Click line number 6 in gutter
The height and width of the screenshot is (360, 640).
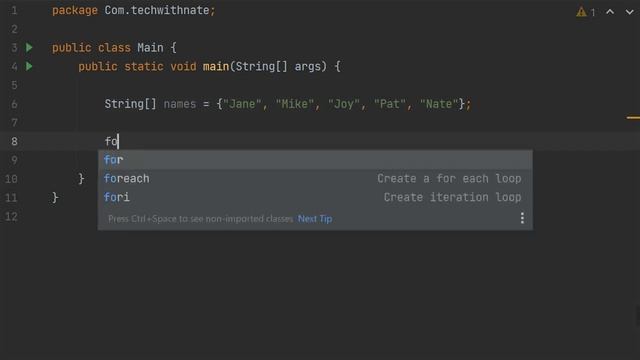(14, 104)
